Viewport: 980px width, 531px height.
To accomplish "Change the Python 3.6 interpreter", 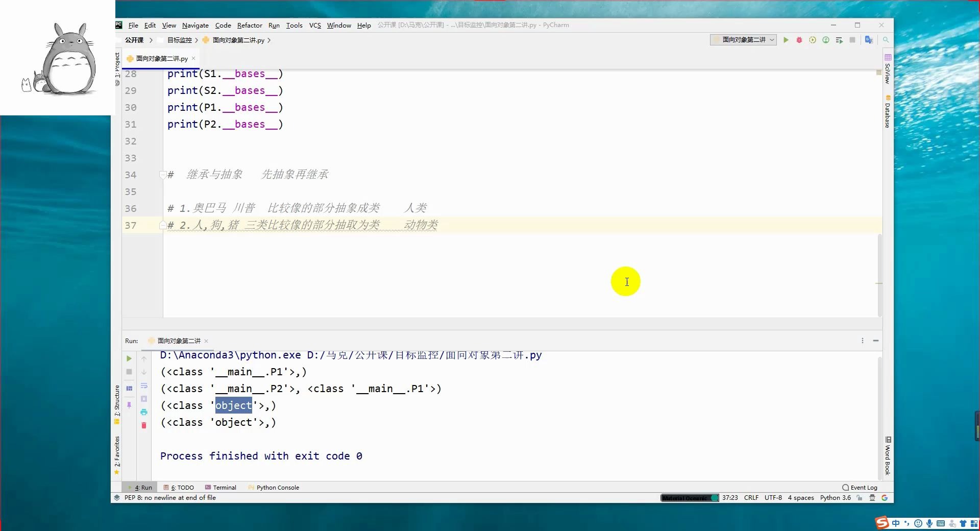I will click(835, 498).
